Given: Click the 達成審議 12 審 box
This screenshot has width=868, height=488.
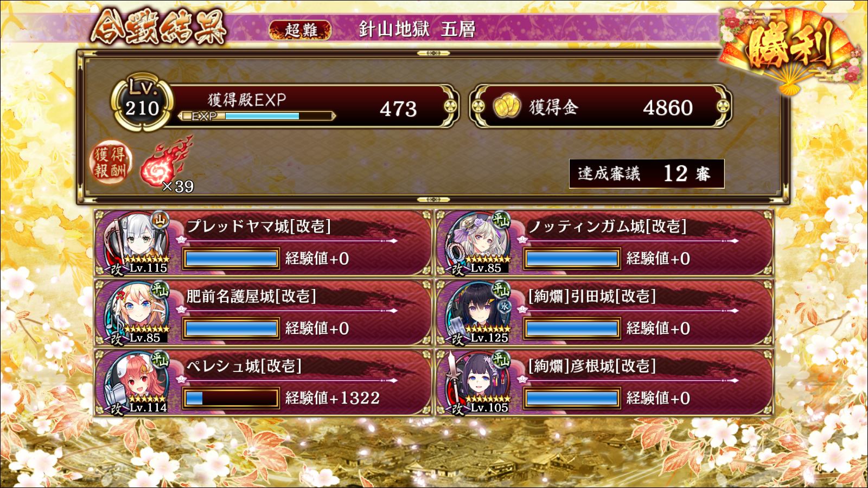Looking at the screenshot, I should [647, 174].
